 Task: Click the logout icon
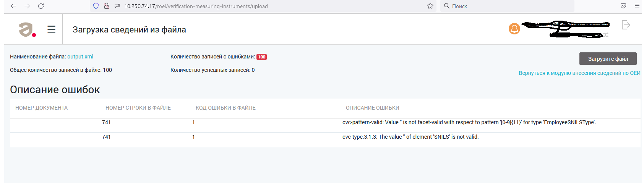click(626, 25)
